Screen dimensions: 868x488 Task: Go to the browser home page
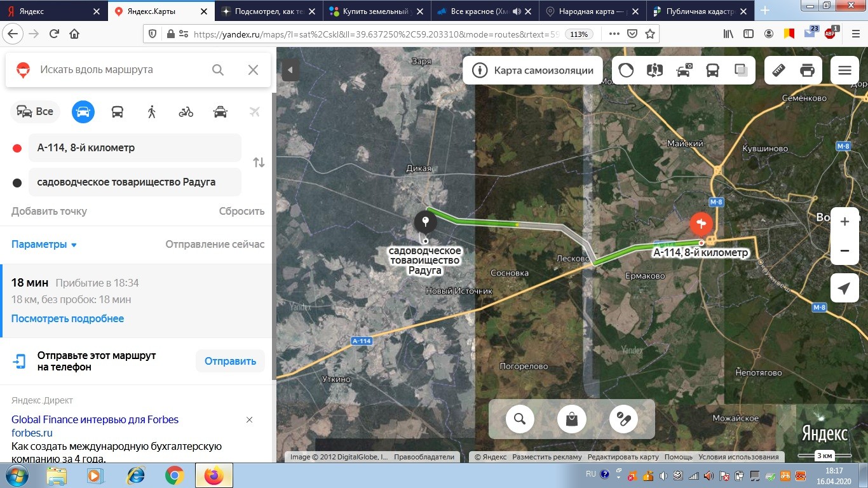click(x=74, y=34)
